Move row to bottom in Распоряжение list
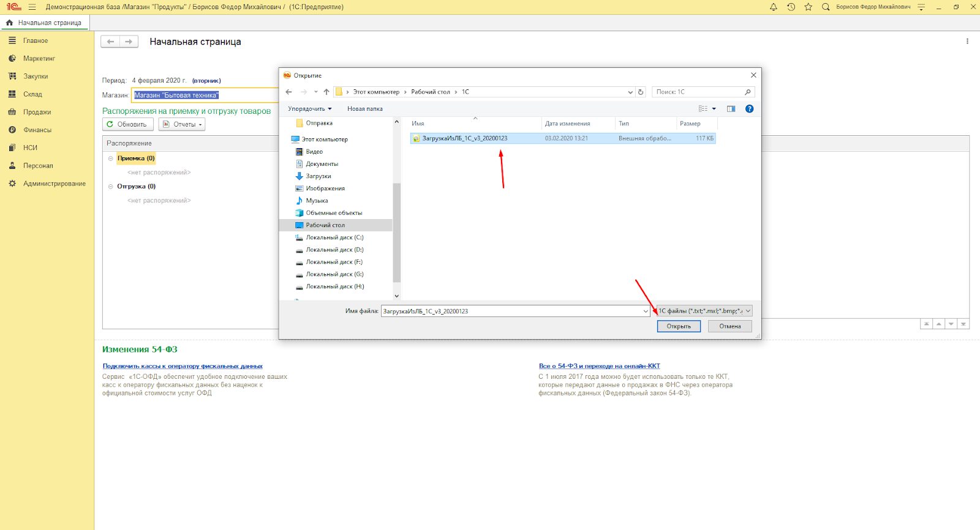 tap(963, 324)
